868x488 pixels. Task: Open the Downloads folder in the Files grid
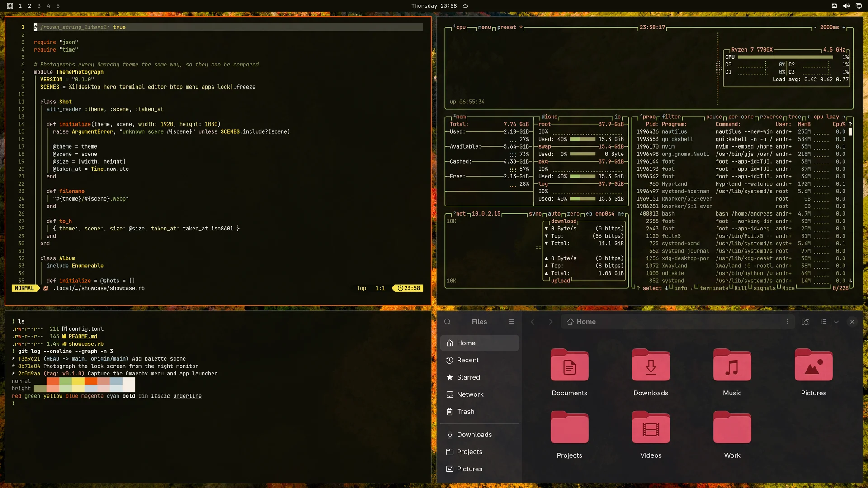[x=651, y=365]
